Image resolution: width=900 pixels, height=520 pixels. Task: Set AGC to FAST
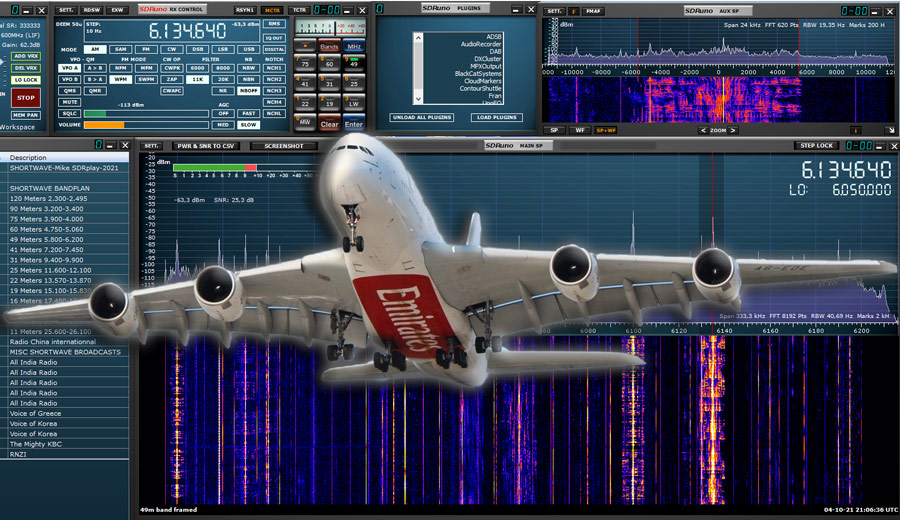249,114
